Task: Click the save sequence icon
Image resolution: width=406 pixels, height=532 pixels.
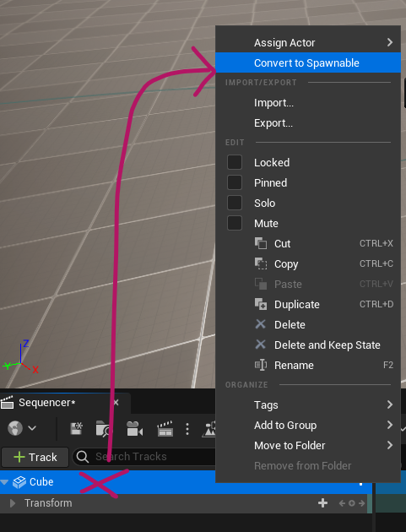Action: coord(76,428)
